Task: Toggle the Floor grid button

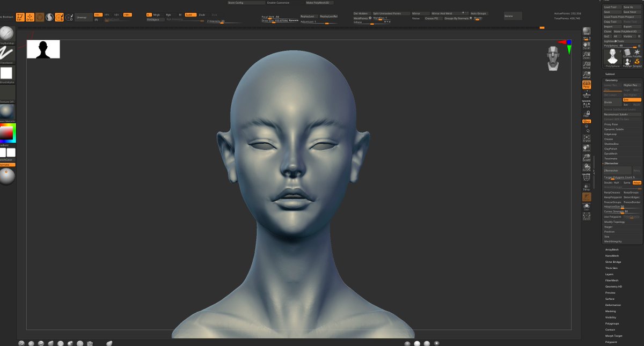Action: 587,94
